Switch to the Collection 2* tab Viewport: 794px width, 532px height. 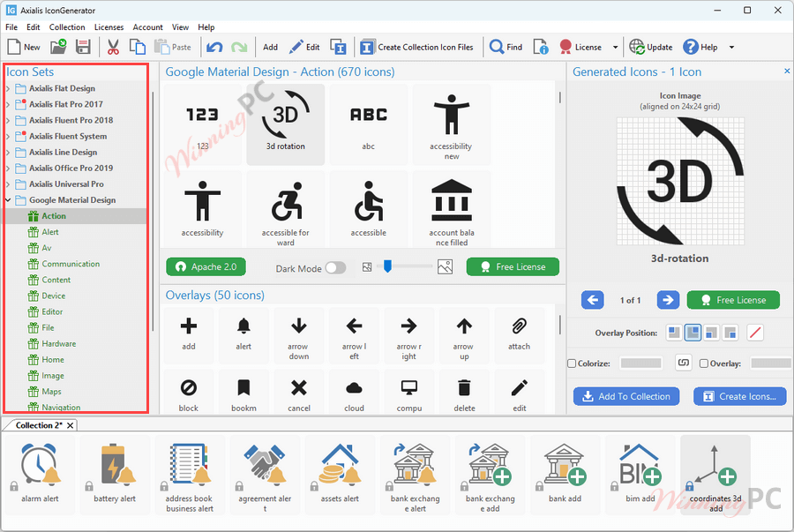[39, 425]
